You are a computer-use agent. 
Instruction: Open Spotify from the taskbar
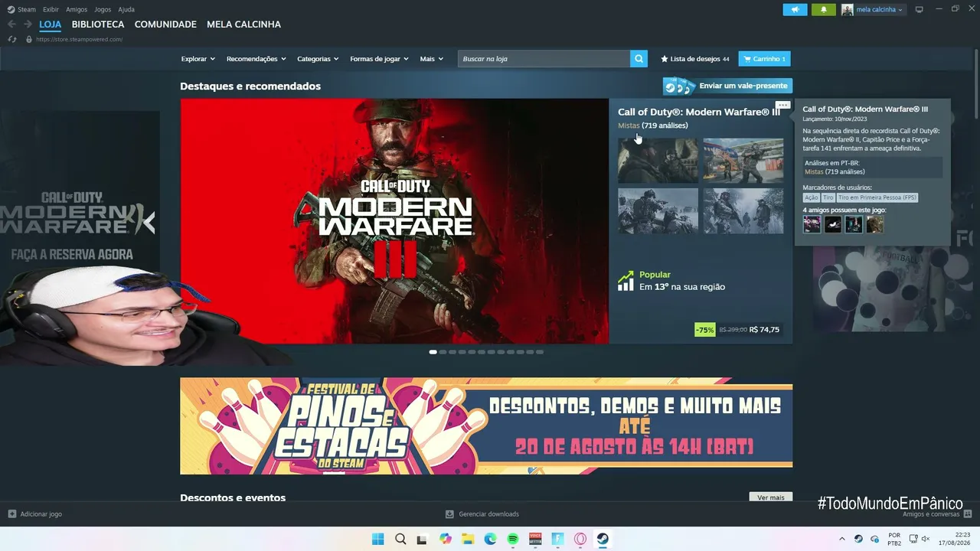tap(513, 539)
